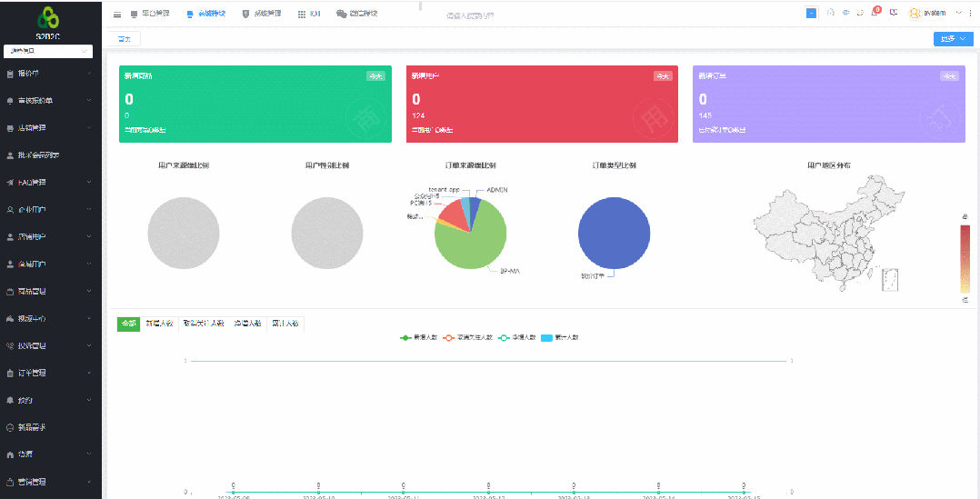Click the grid icon beside IOT
Image resolution: width=980 pixels, height=499 pixels.
tap(302, 14)
